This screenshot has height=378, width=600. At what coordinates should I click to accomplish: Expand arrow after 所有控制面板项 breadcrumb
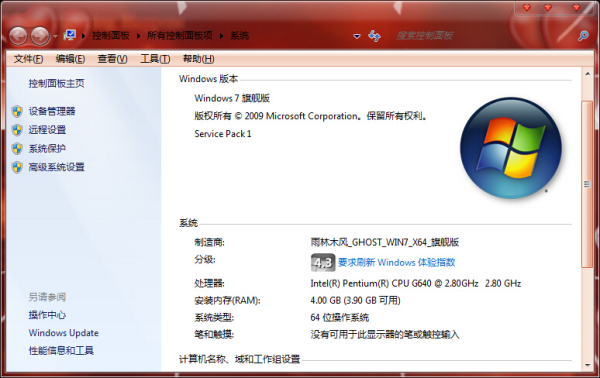(222, 36)
